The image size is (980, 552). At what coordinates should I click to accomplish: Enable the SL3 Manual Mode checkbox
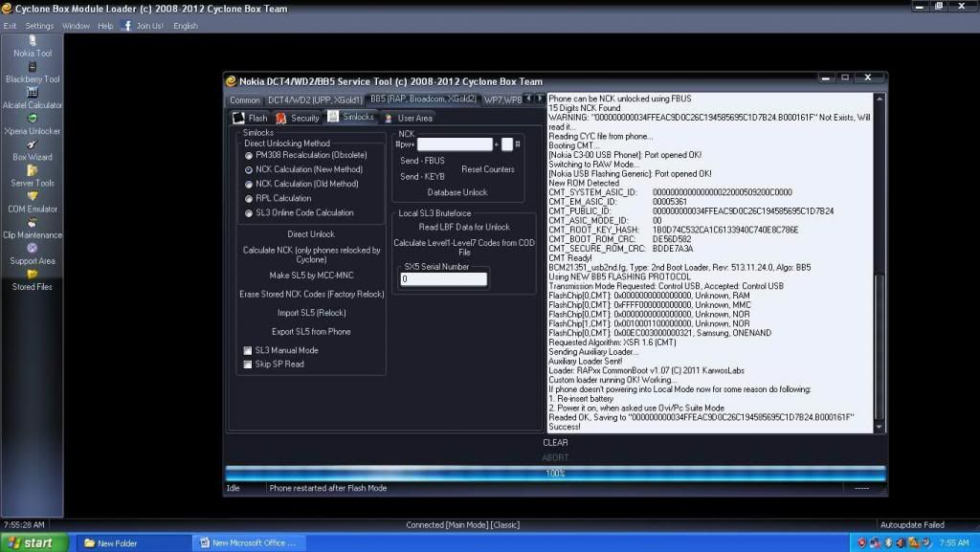[248, 350]
